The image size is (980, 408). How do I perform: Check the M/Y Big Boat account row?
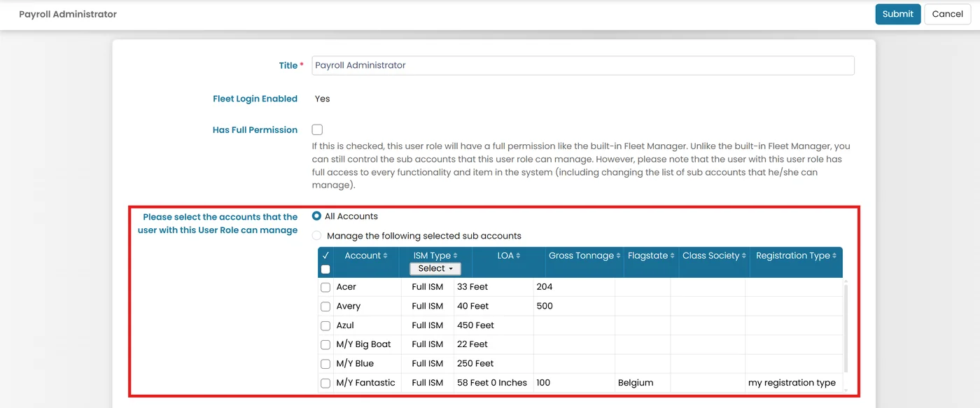pyautogui.click(x=325, y=344)
